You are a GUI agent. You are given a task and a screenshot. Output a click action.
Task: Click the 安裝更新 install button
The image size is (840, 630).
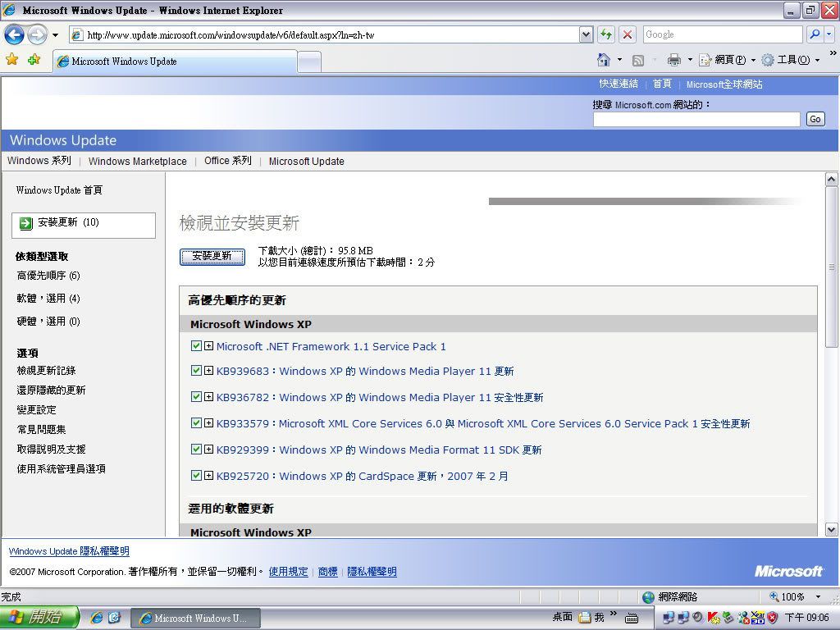pos(212,257)
